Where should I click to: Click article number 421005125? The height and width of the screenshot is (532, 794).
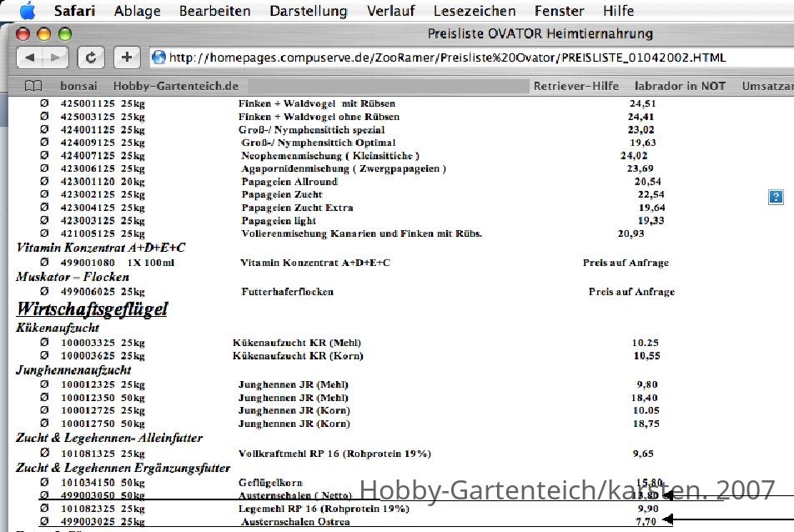click(x=88, y=233)
